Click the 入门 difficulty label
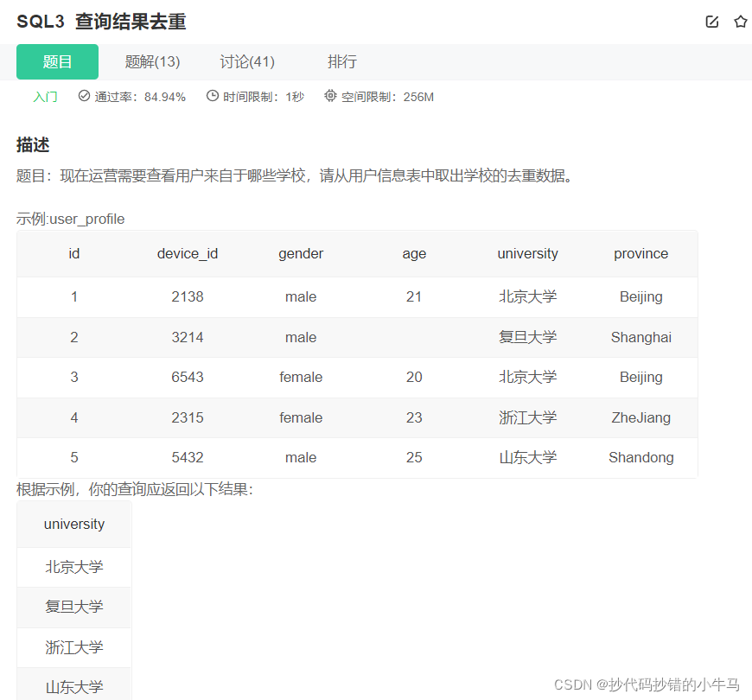Image resolution: width=752 pixels, height=700 pixels. tap(45, 97)
